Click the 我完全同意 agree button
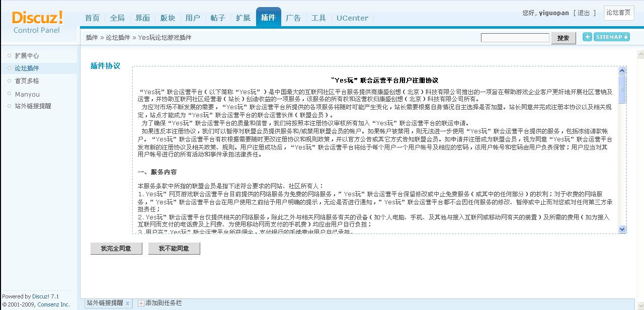 coord(116,249)
